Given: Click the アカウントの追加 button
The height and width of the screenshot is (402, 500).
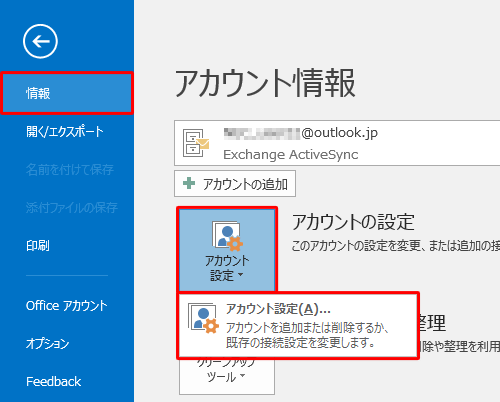Looking at the screenshot, I should click(235, 184).
